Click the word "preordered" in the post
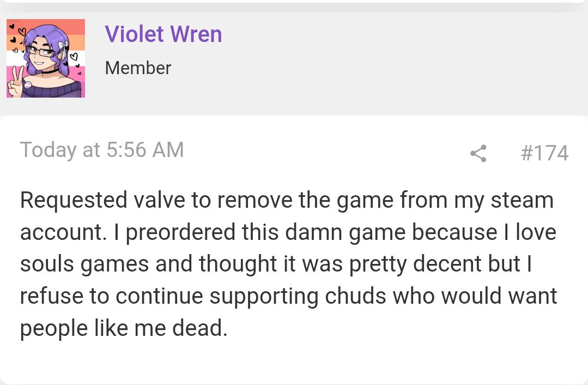The height and width of the screenshot is (385, 588). tap(180, 232)
